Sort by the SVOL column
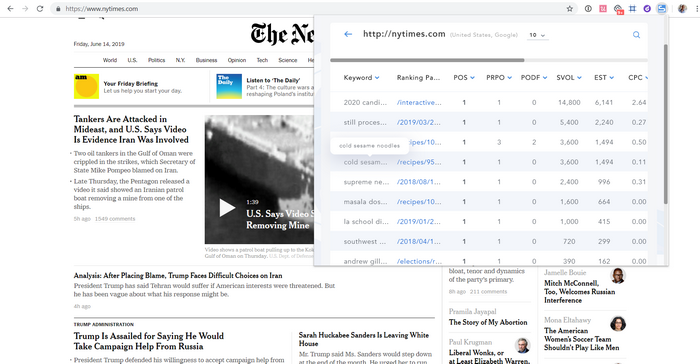700x364 pixels. coord(569,78)
